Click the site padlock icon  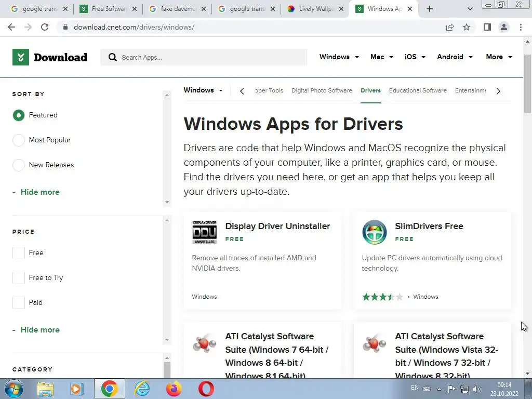pos(65,27)
